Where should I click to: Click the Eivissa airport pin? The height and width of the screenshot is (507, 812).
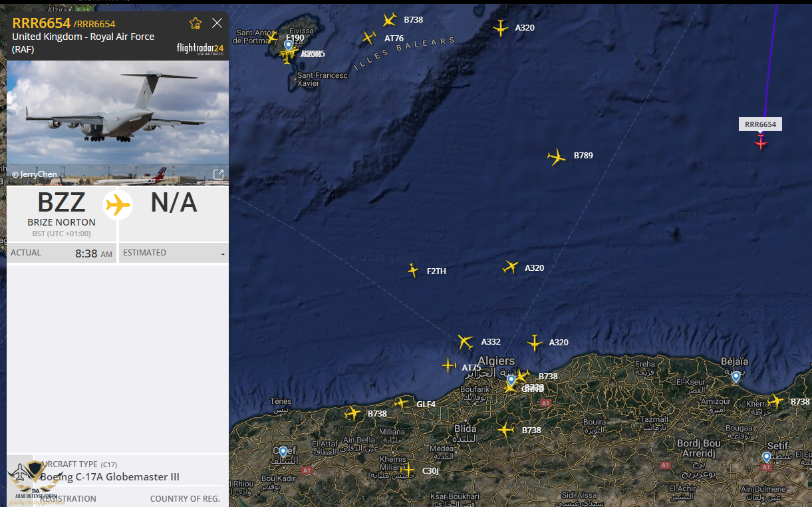pyautogui.click(x=288, y=45)
